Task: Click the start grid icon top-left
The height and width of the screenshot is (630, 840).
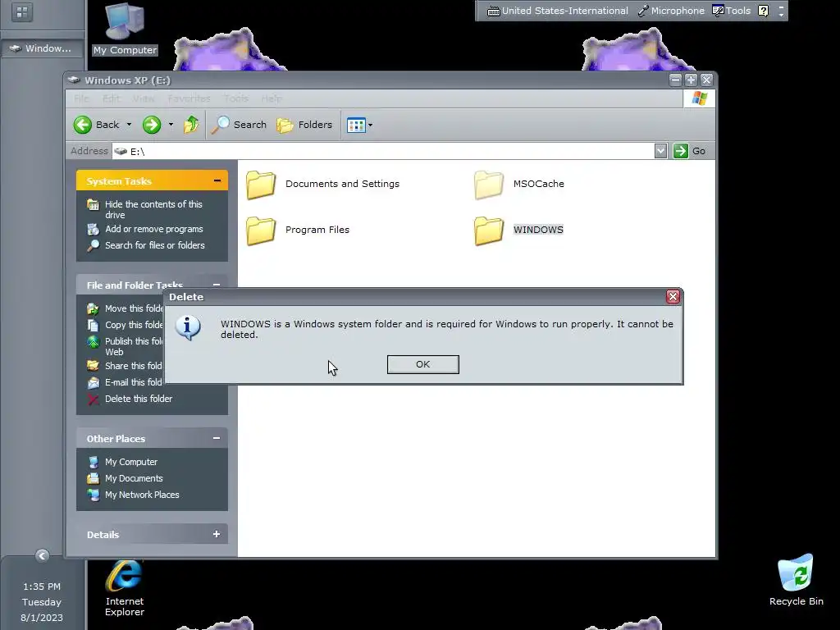Action: (x=22, y=11)
